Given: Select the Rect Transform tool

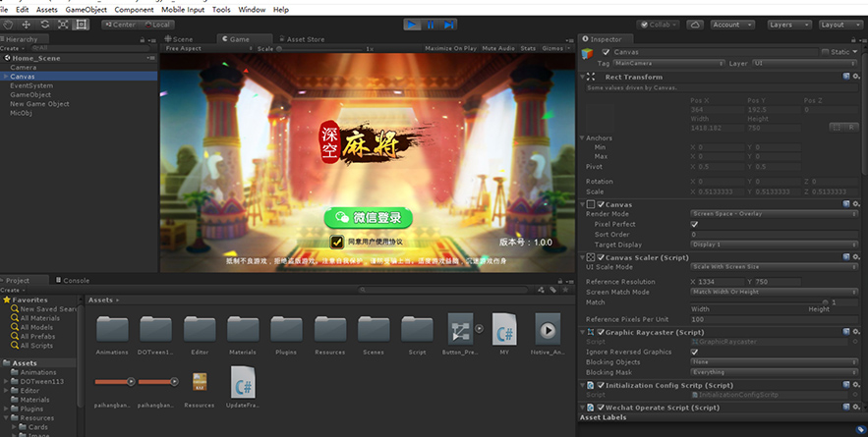Looking at the screenshot, I should [81, 24].
